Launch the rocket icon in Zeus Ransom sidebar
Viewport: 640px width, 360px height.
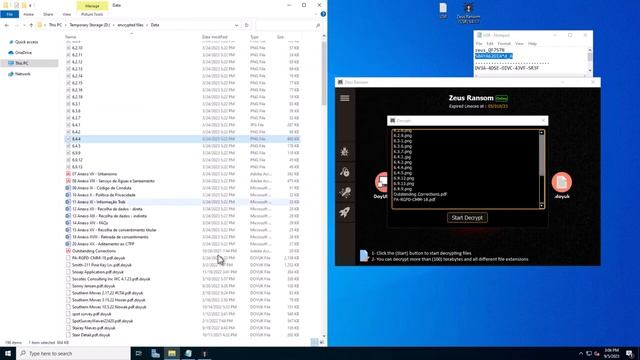click(344, 212)
